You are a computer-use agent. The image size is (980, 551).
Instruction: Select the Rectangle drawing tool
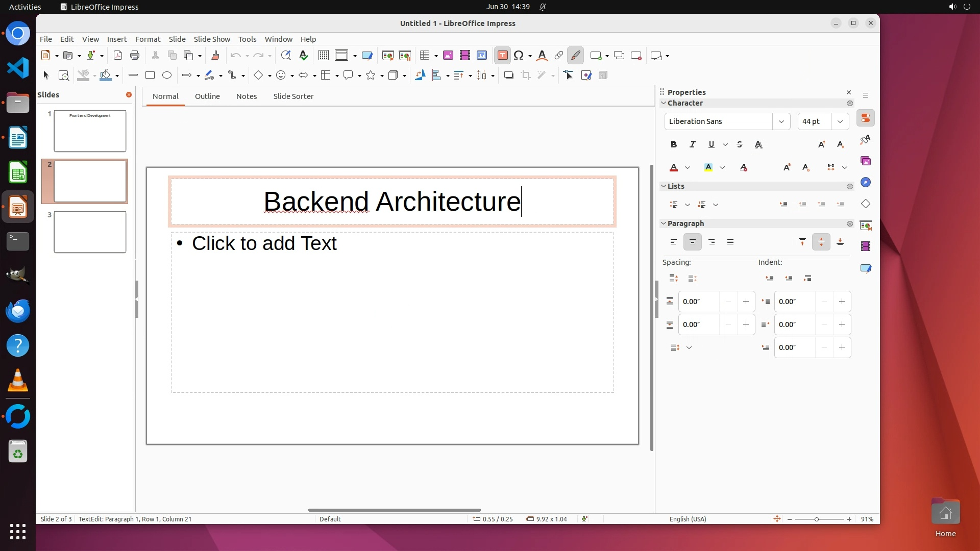(150, 76)
